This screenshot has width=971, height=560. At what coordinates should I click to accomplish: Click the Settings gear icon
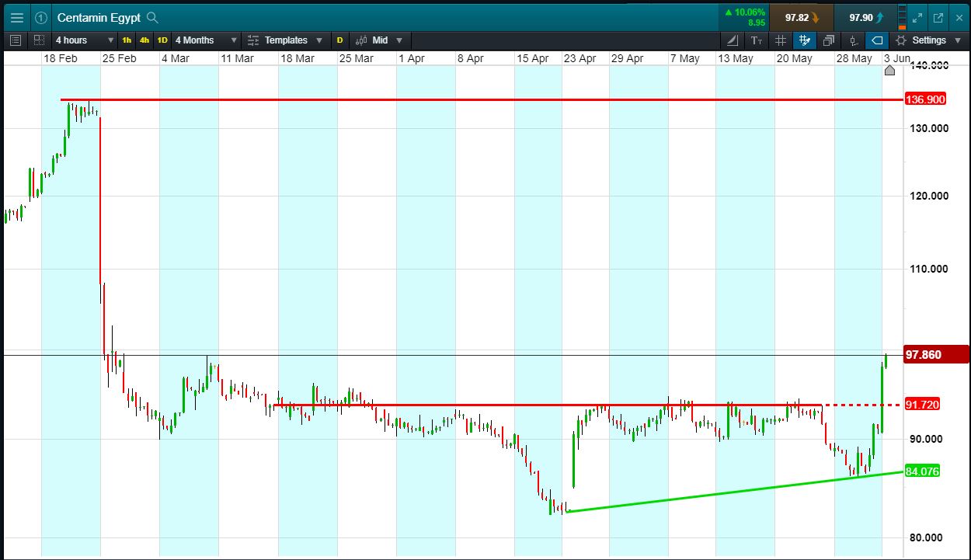tap(901, 40)
